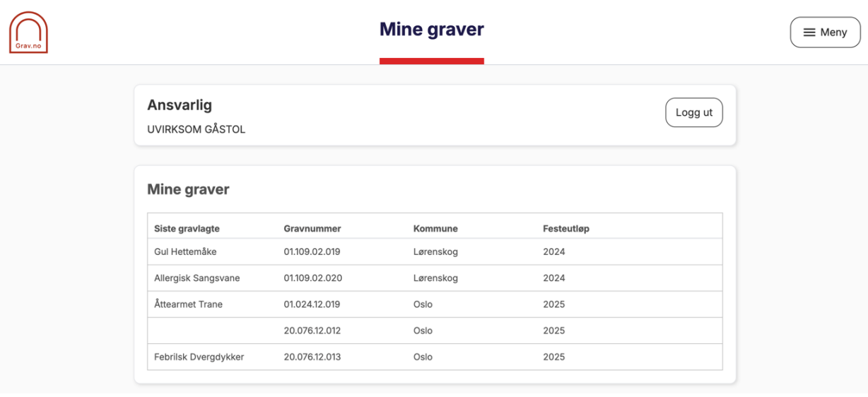Select the Åttearmet Trane row

pos(435,304)
